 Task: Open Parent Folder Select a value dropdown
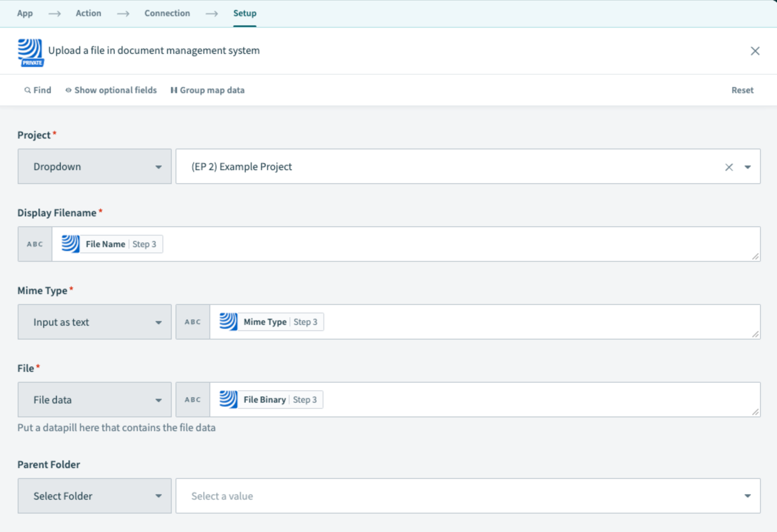coord(467,496)
